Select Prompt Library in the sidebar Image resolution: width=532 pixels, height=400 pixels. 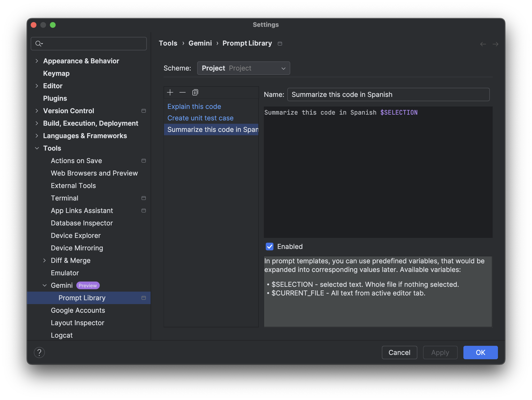82,297
